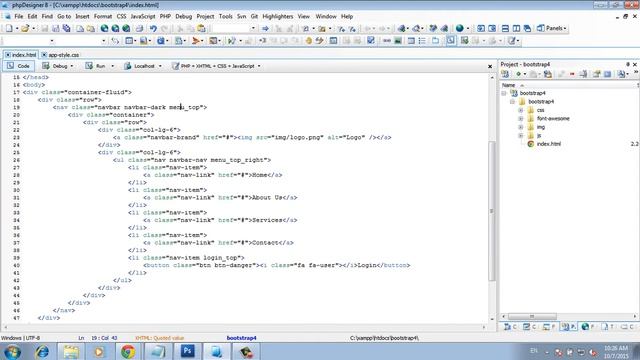Click the Chrome icon in the taskbar
This screenshot has height=360, width=640.
128,351
